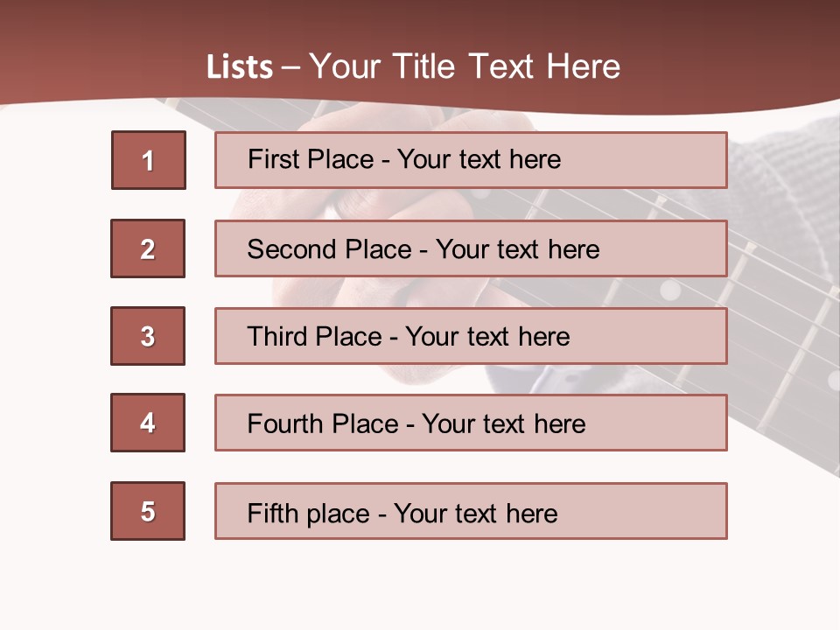This screenshot has height=630, width=840.
Task: Select the 'Fourth Place - Your text here' bar
Action: 471,423
